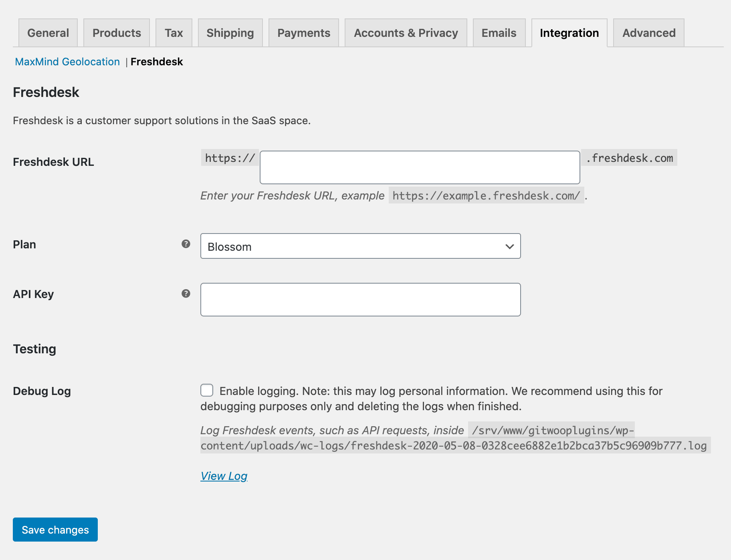Select the Payments tab
This screenshot has height=560, width=731.
304,33
